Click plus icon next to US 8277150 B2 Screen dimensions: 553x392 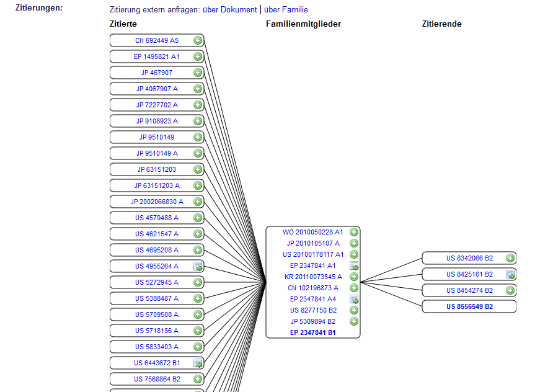[x=354, y=310]
